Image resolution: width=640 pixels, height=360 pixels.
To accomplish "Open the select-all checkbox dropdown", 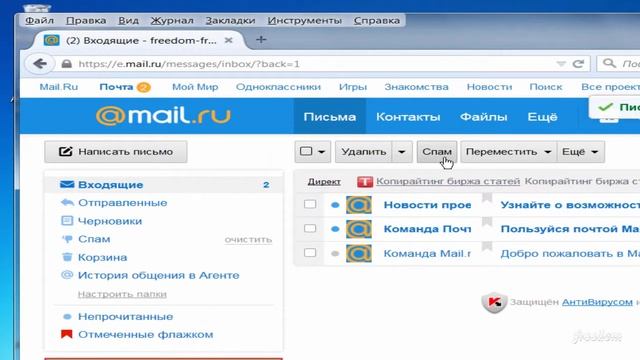I will click(313, 152).
